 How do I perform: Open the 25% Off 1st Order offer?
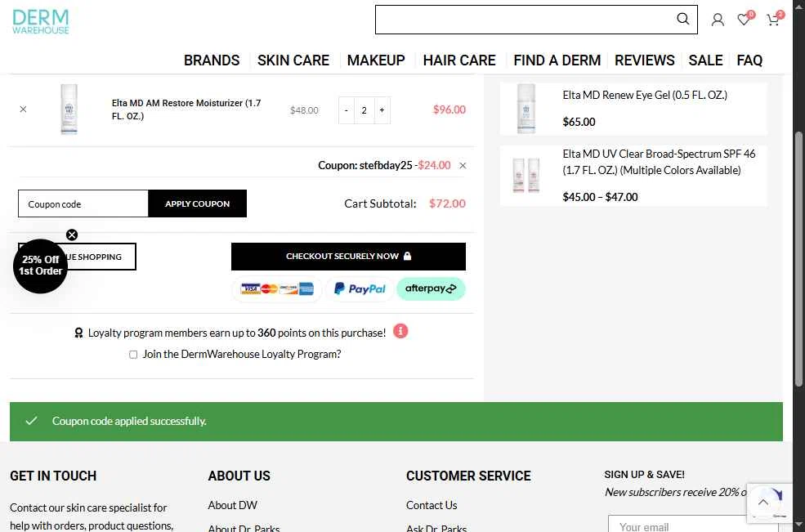click(x=40, y=266)
